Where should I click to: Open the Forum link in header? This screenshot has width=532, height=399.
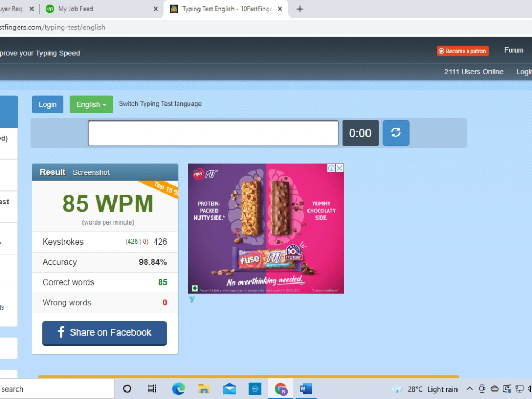(514, 50)
